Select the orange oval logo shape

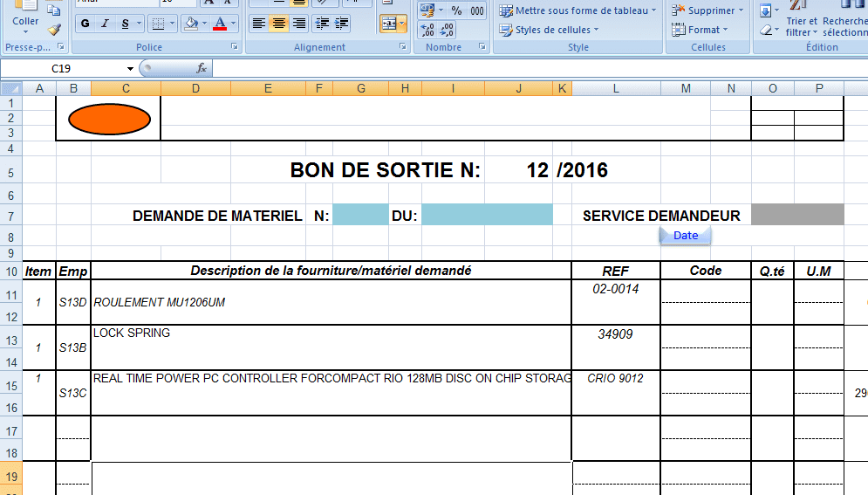tap(109, 119)
